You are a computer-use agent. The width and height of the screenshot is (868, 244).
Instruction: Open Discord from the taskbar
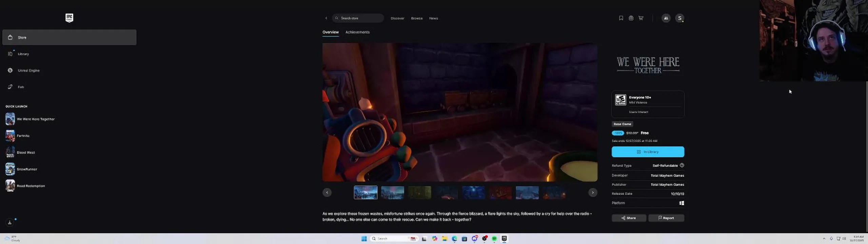[x=474, y=239]
